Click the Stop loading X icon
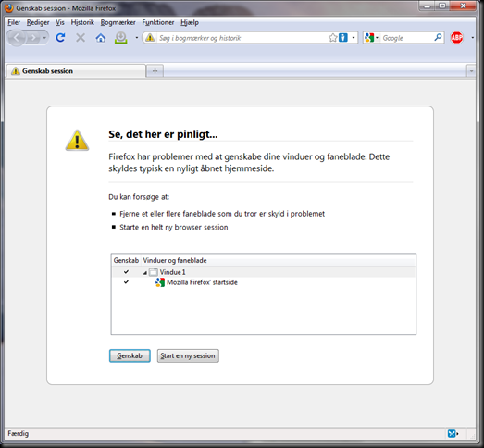The width and height of the screenshot is (484, 448). [81, 38]
